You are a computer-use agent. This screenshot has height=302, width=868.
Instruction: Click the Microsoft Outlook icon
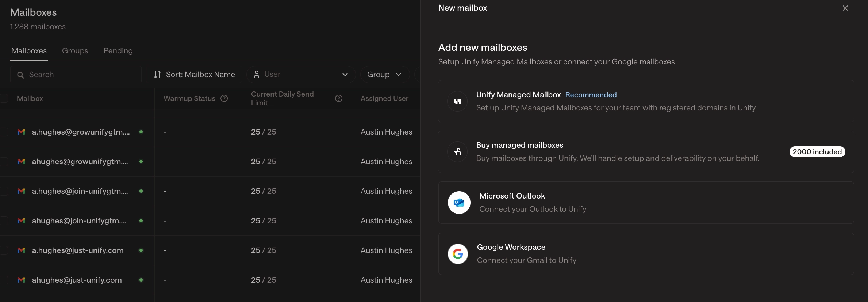[x=459, y=203]
